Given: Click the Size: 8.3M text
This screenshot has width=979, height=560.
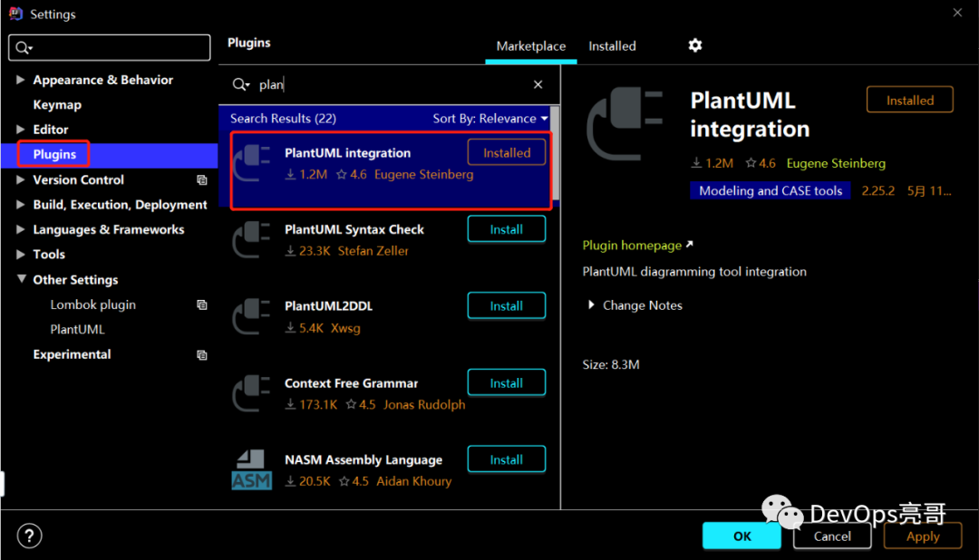Looking at the screenshot, I should 611,364.
